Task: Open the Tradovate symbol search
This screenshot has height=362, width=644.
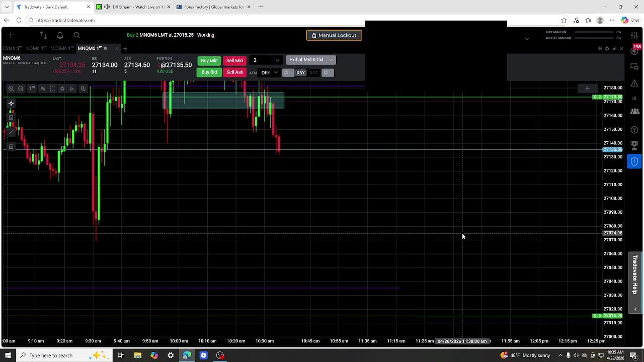Action: (x=76, y=35)
